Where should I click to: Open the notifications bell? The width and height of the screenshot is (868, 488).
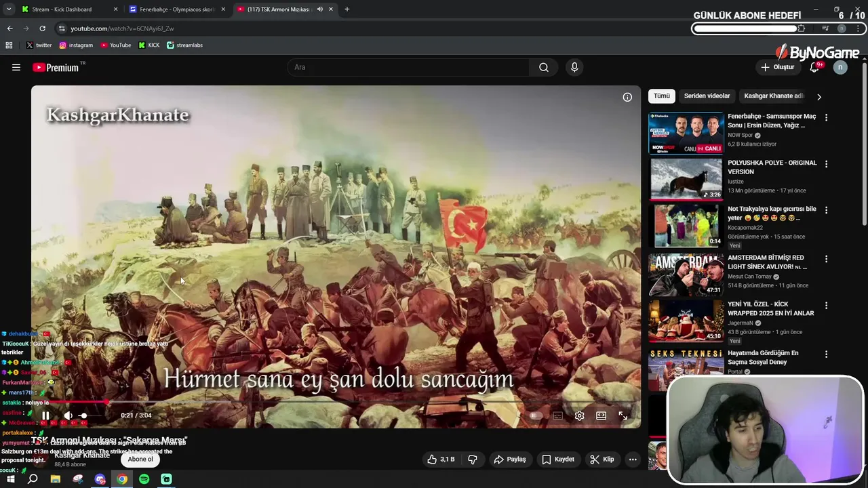coord(814,67)
